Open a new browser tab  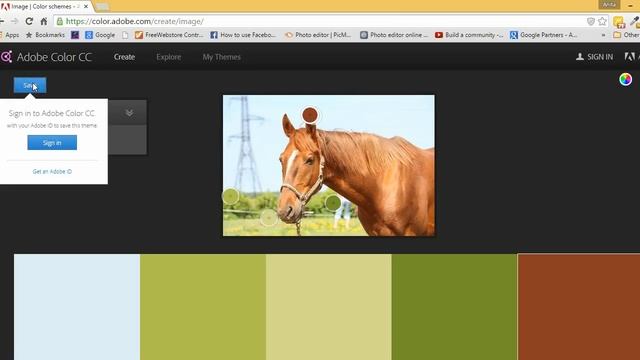pos(102,7)
